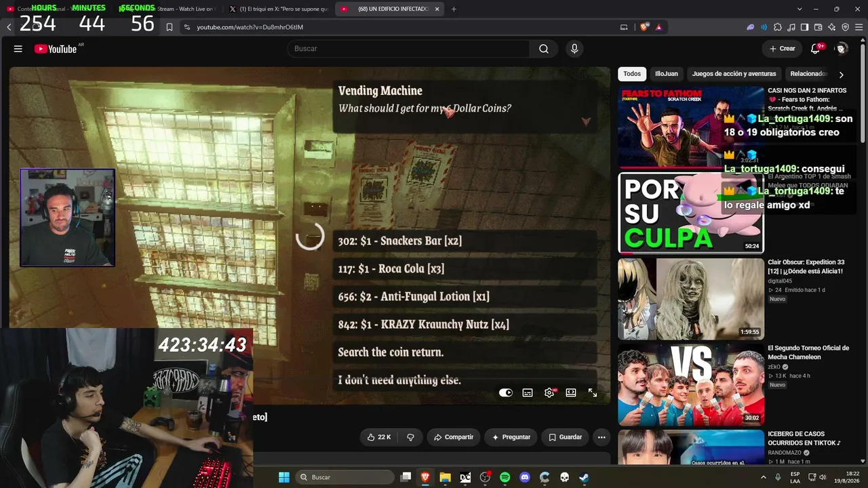Open the YouTube guide hamburger menu
The height and width of the screenshot is (488, 868).
[18, 49]
